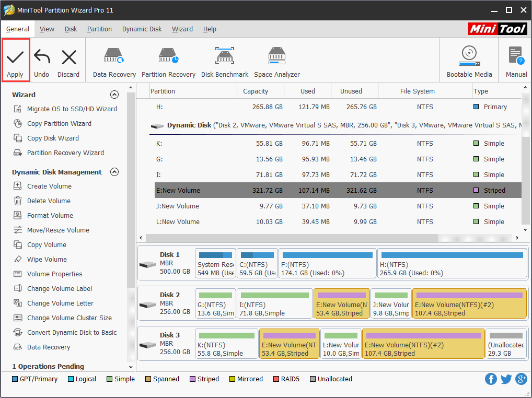Image resolution: width=532 pixels, height=398 pixels.
Task: Sort by the File System column header
Action: click(425, 91)
